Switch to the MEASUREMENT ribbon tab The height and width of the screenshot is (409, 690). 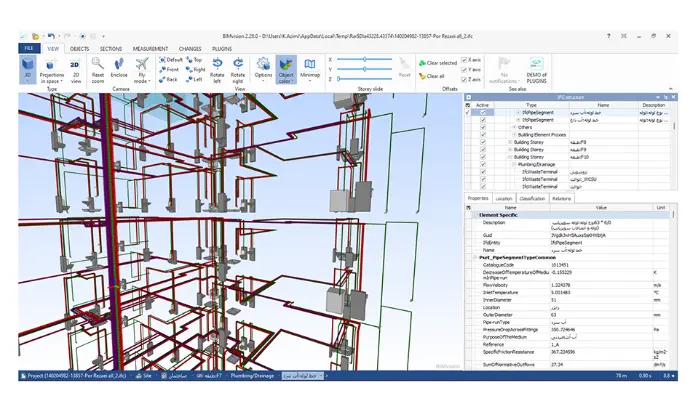coord(150,49)
